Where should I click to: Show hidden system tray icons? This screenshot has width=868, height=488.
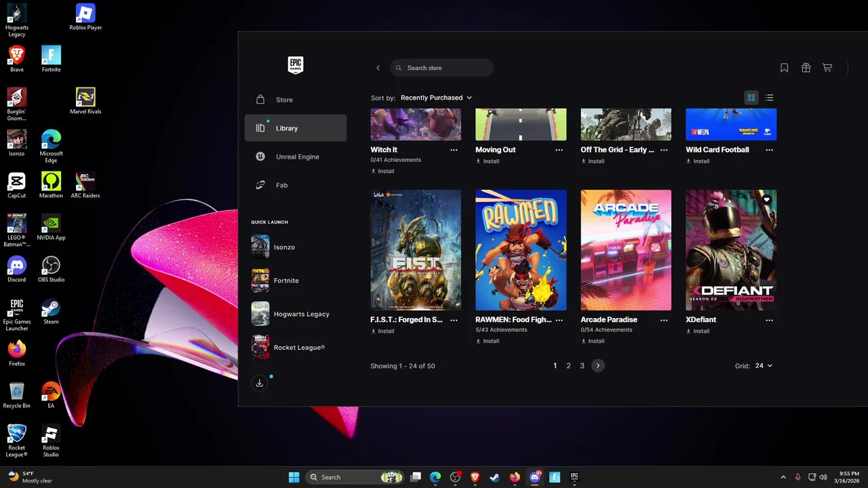783,477
